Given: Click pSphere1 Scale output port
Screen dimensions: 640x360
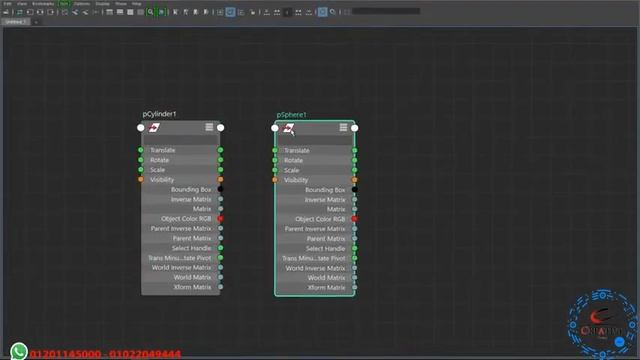Looking at the screenshot, I should [x=355, y=170].
